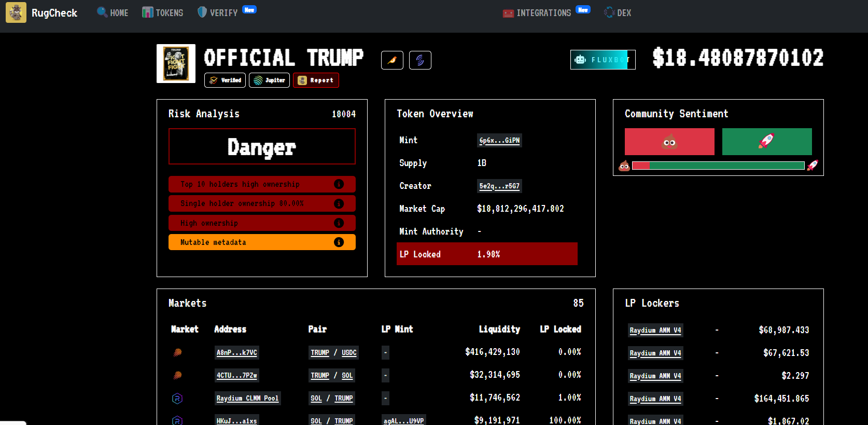868x425 pixels.
Task: Open the orange bird icon link beside the token title
Action: [x=392, y=60]
